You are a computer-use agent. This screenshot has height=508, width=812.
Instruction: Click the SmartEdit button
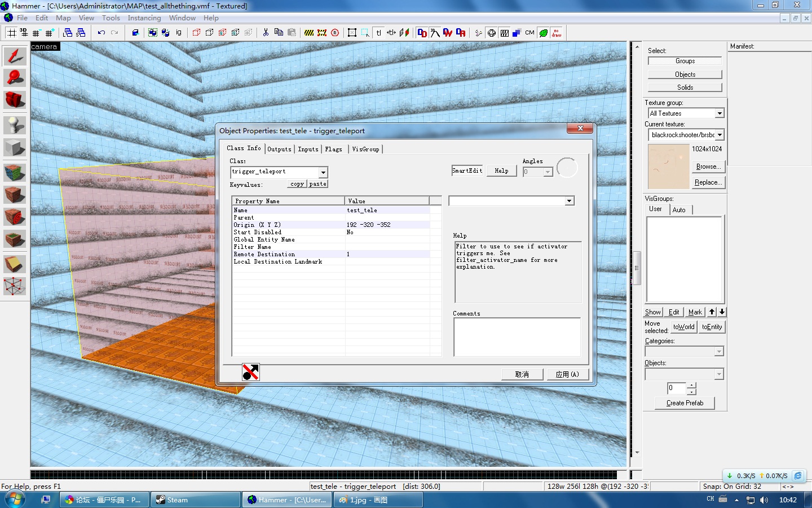(x=467, y=170)
